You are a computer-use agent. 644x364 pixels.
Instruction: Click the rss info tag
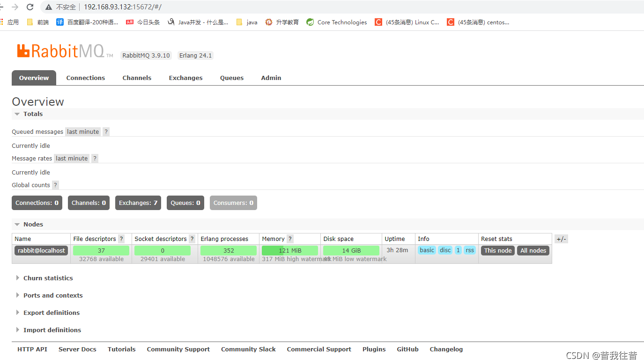[x=470, y=250]
